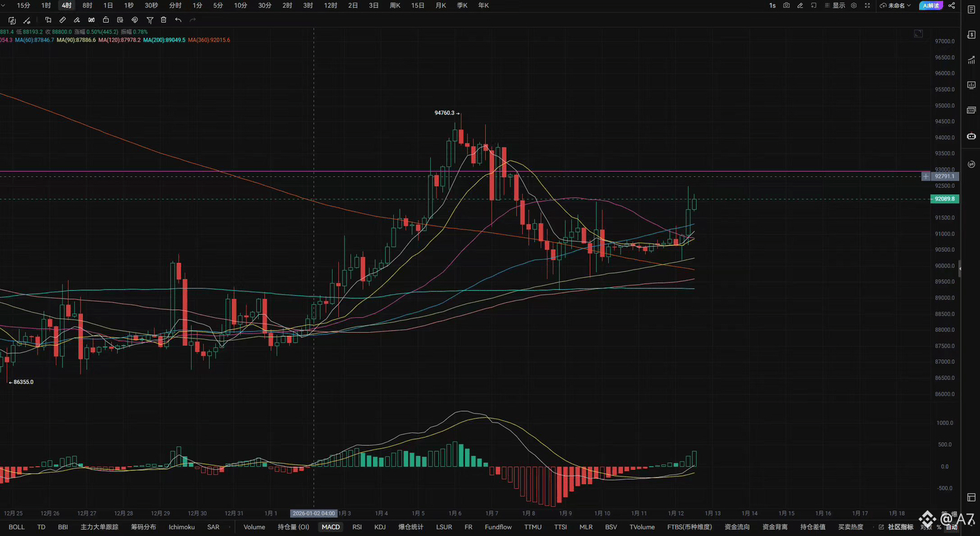
Task: Switch to the 年K timeframe
Action: tap(483, 5)
